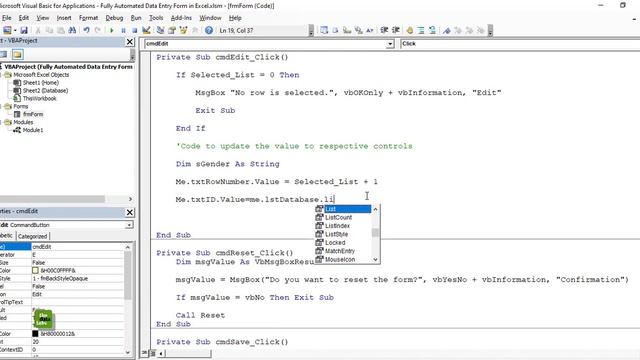
Task: Click the Complete Word icon
Action: click(x=370, y=30)
